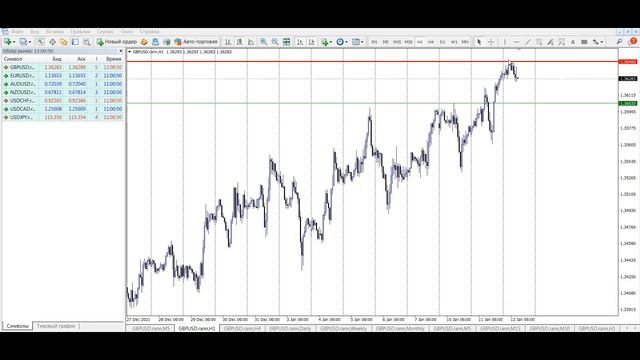Select the Text Label tool icon
Image resolution: width=640 pixels, height=360 pixels.
click(584, 42)
